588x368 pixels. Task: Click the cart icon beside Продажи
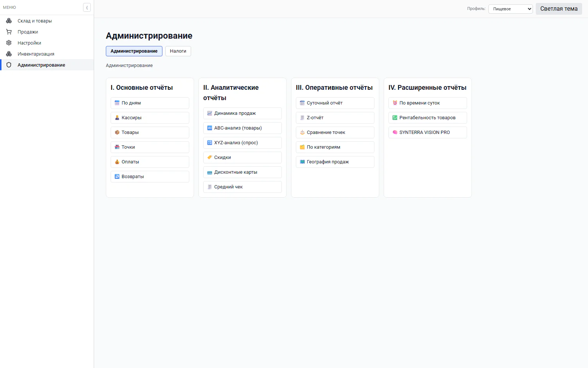point(9,32)
